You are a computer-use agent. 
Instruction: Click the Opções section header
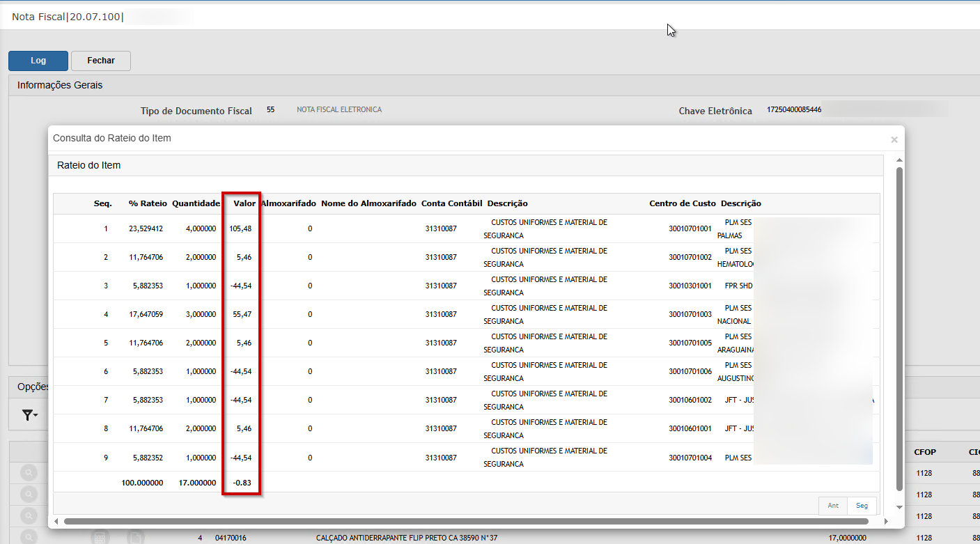pos(32,387)
